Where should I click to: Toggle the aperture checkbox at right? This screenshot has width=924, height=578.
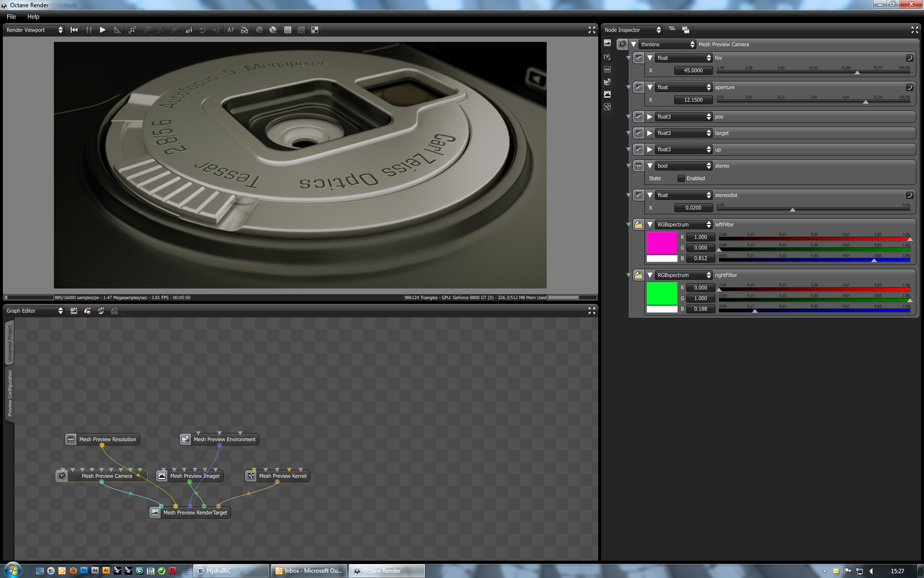[909, 87]
